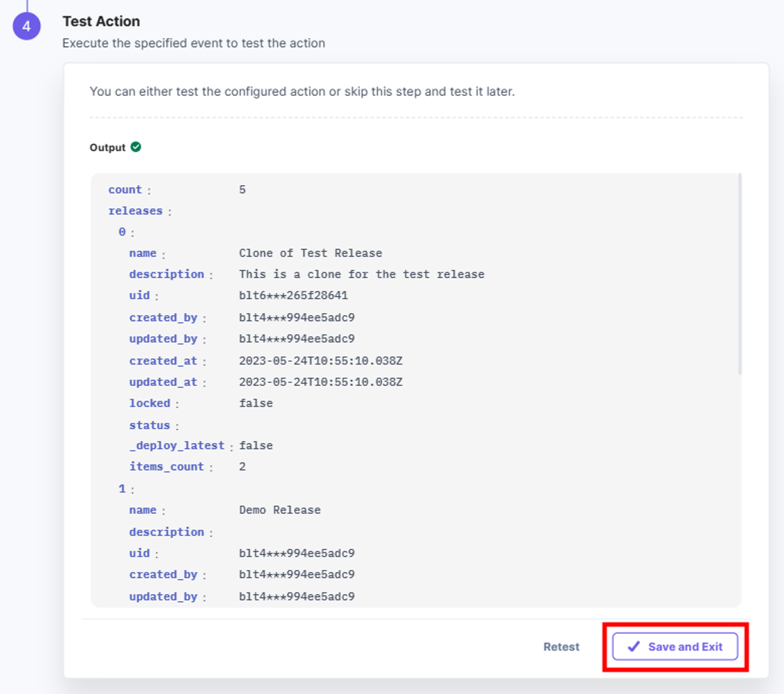Select updated_at value of release 0
This screenshot has width=784, height=694.
321,382
